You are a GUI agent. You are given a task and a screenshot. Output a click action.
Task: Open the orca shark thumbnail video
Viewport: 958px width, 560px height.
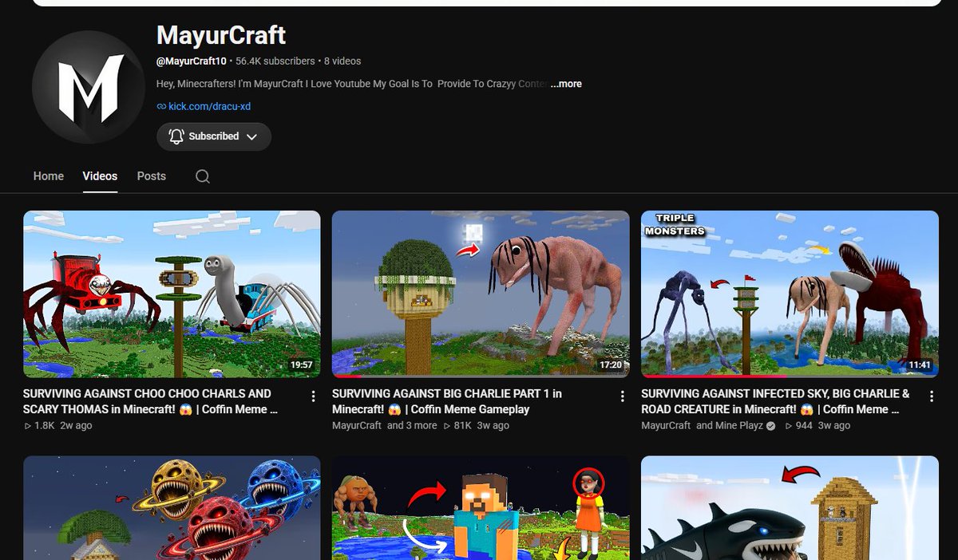(790, 507)
